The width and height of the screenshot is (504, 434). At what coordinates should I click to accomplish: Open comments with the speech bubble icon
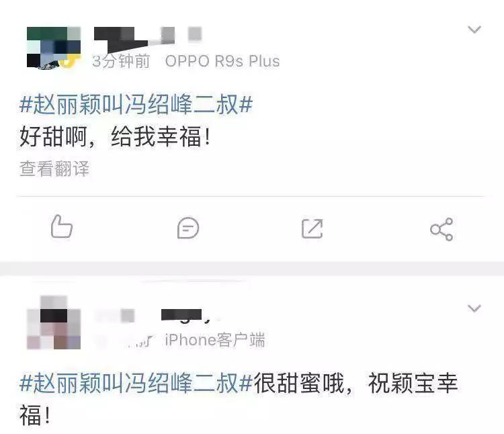pyautogui.click(x=188, y=228)
